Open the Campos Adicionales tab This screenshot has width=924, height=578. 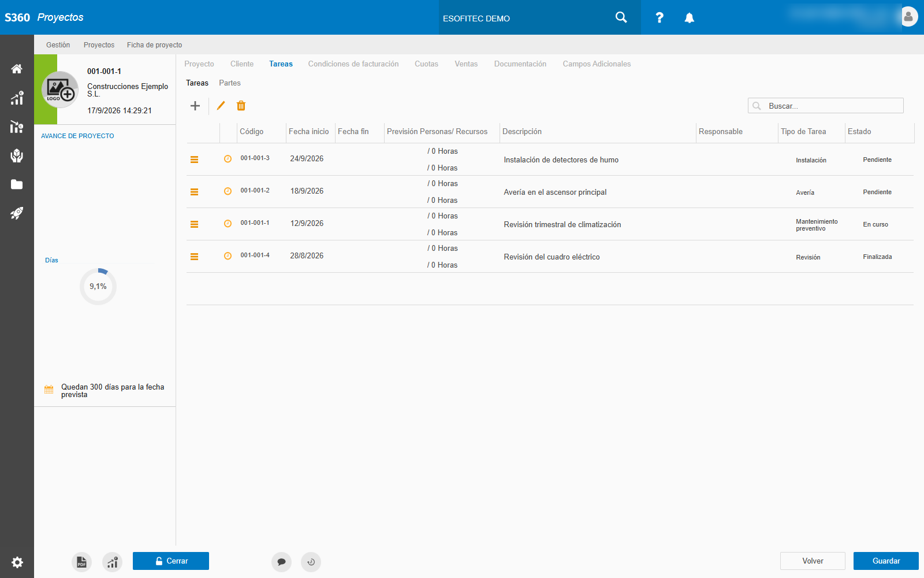click(597, 64)
